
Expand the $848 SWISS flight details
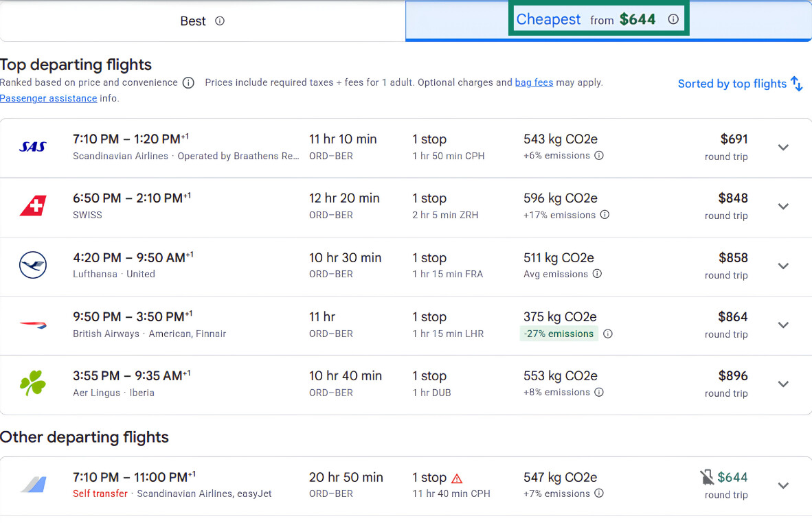tap(784, 207)
